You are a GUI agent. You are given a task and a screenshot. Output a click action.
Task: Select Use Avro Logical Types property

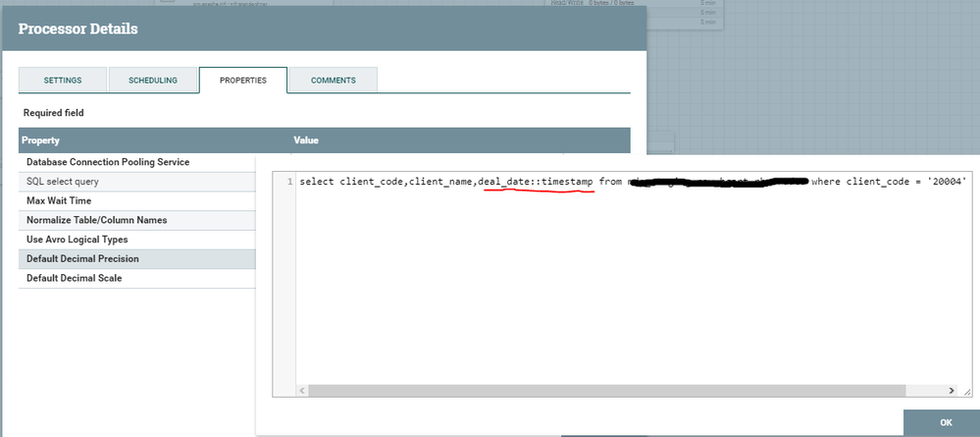[x=137, y=240]
